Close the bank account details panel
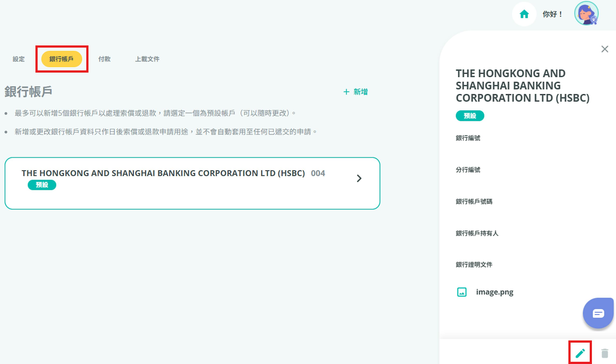The height and width of the screenshot is (364, 616). (605, 49)
